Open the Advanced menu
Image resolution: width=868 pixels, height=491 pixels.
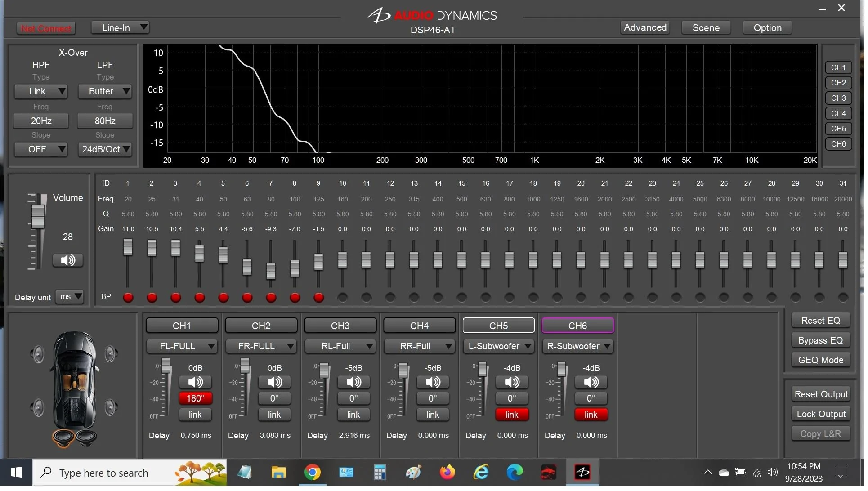645,27
